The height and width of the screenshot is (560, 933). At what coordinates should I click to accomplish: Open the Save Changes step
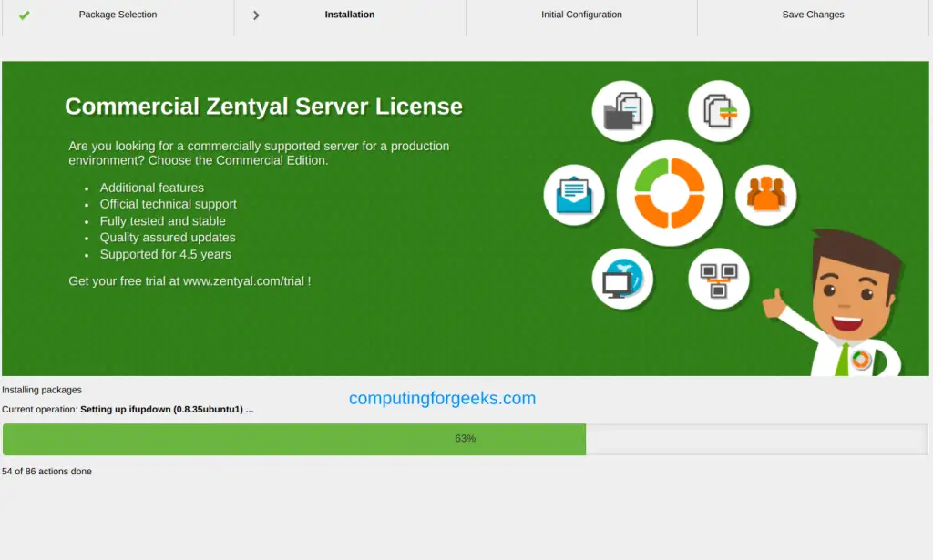point(813,15)
